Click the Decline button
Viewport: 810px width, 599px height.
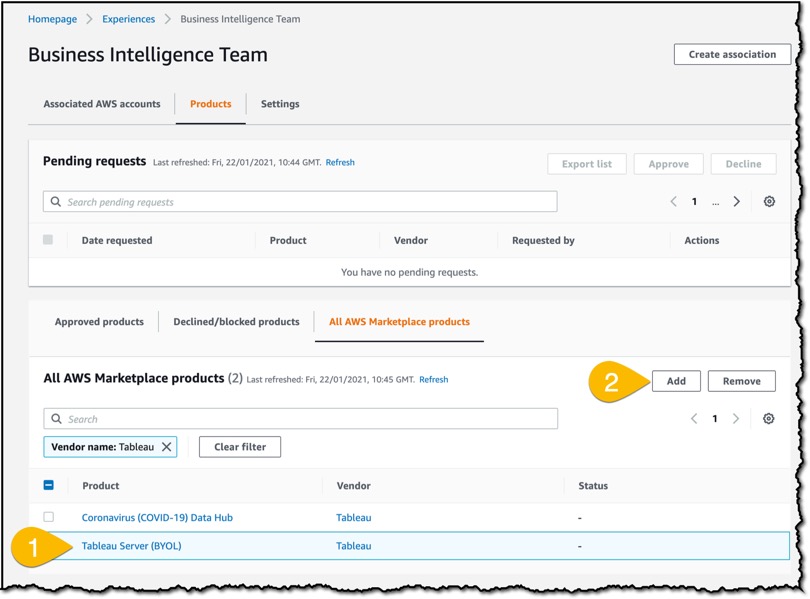tap(743, 164)
